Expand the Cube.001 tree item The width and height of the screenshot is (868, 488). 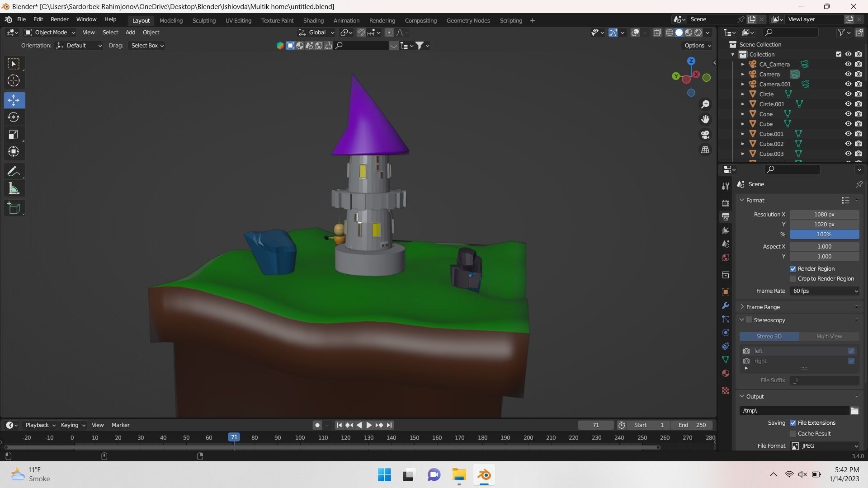point(742,134)
